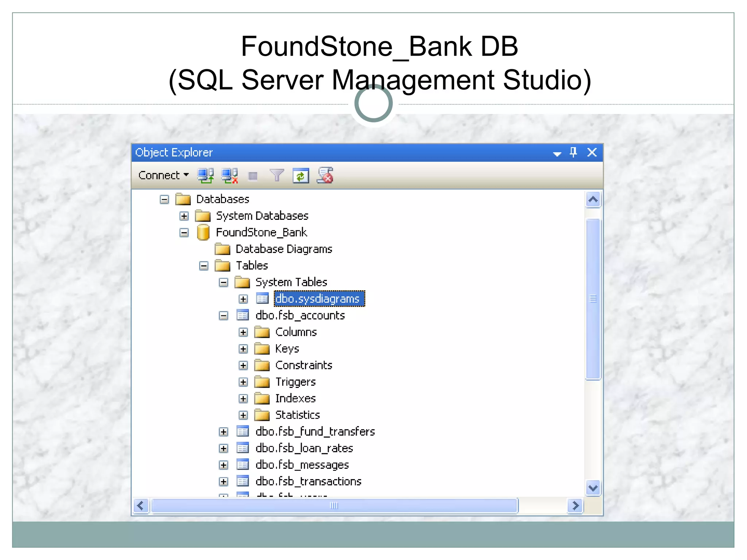
Task: Select the Tables folder label
Action: click(x=252, y=265)
